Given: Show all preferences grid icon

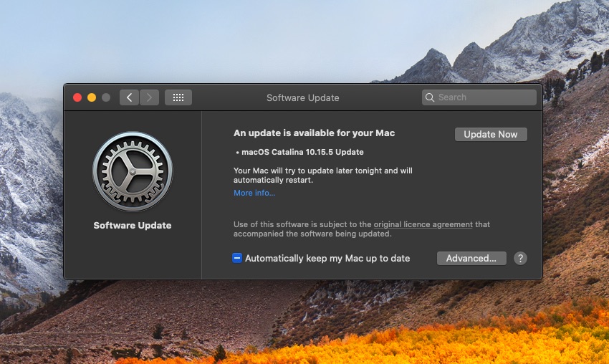Looking at the screenshot, I should [x=178, y=97].
